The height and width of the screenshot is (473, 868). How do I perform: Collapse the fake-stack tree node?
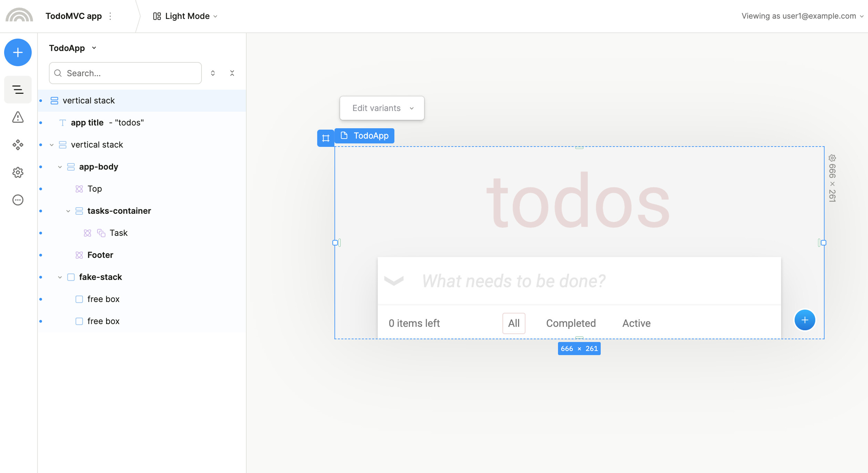point(60,277)
